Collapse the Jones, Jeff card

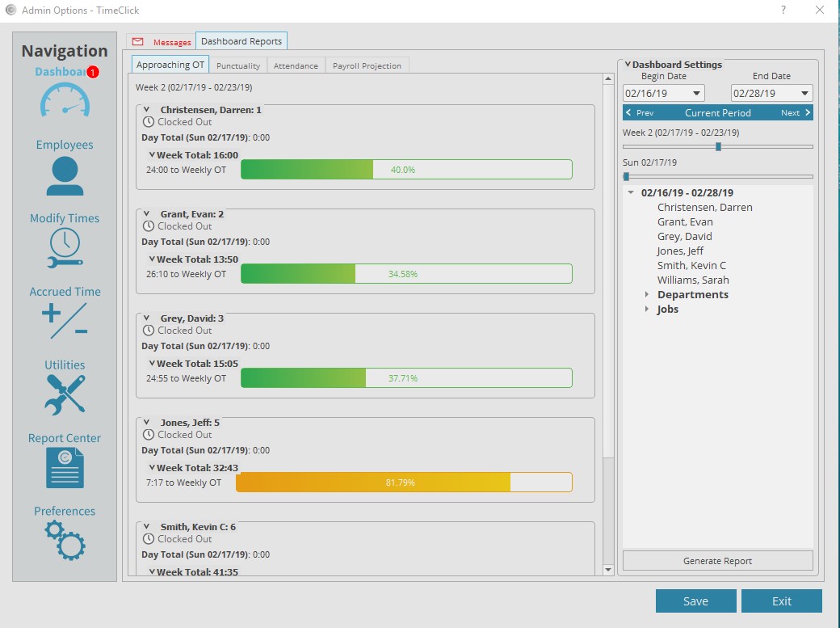(x=146, y=422)
